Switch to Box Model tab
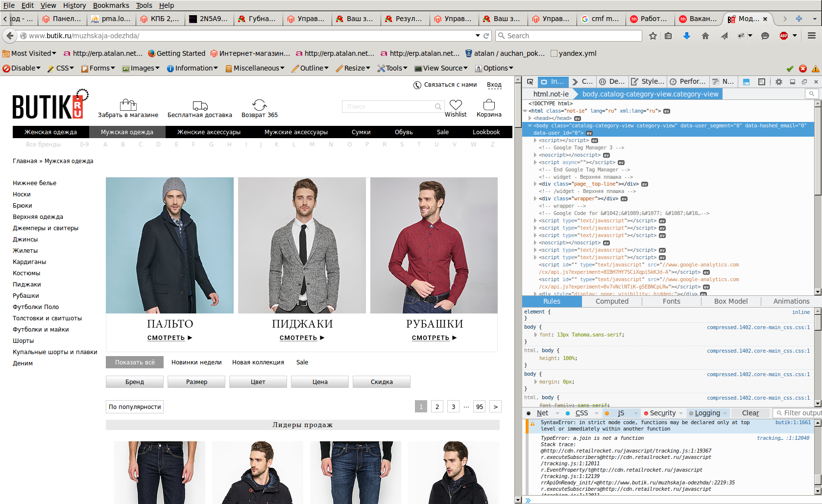The width and height of the screenshot is (822, 504). [731, 301]
